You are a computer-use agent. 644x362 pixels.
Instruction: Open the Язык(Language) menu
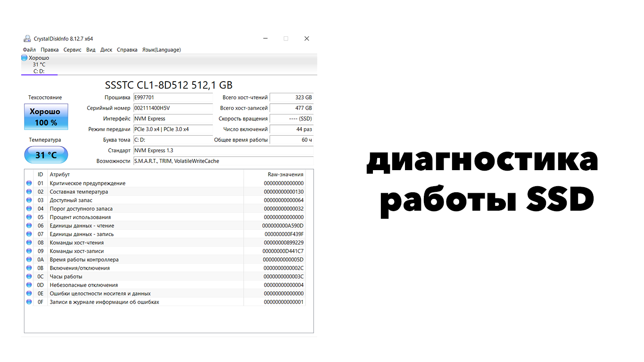click(161, 49)
